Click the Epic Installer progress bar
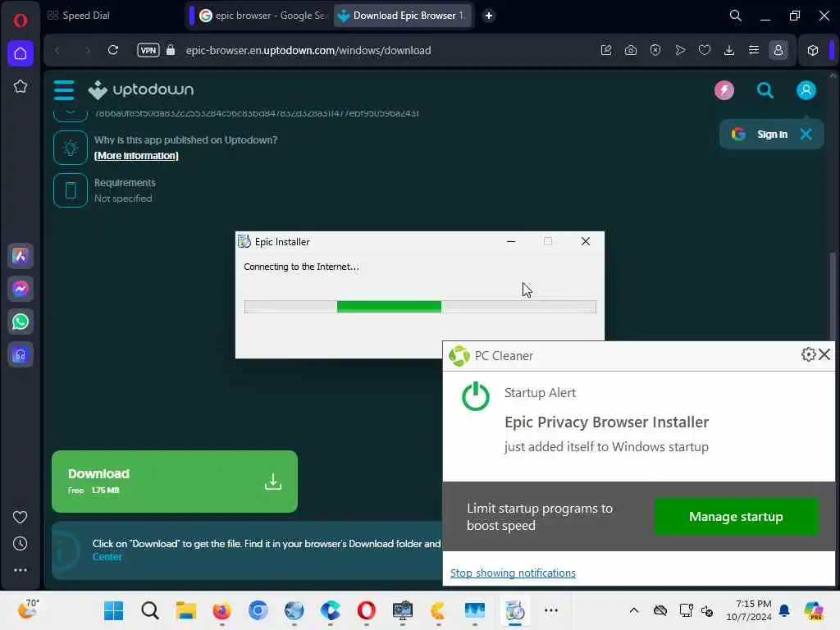840x630 pixels. point(420,307)
